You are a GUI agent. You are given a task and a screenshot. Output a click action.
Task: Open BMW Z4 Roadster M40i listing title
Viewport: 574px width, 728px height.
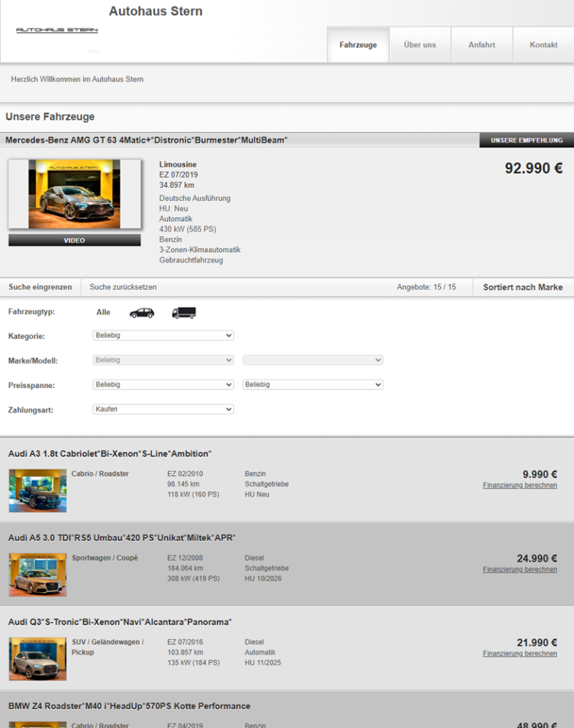coord(129,706)
